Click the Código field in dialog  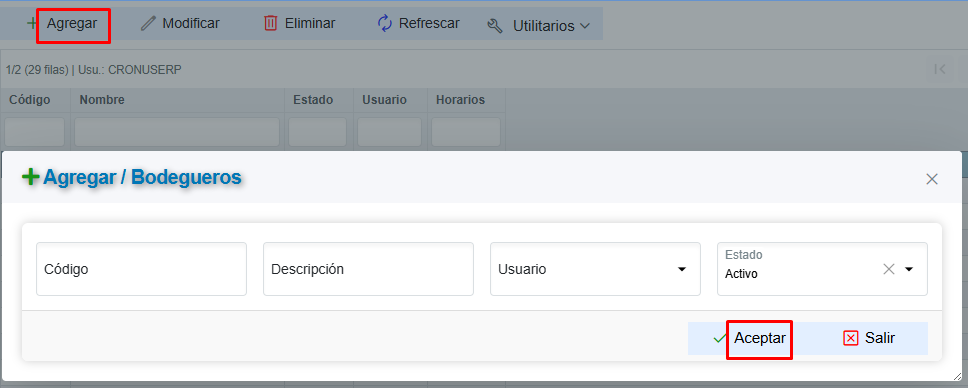[x=141, y=269]
